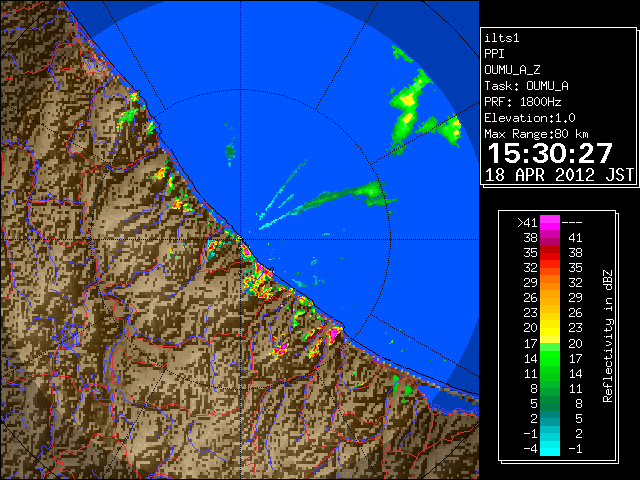
Task: Pick the -1 to 2 dBZ turquoise swatch
Action: coord(550,434)
